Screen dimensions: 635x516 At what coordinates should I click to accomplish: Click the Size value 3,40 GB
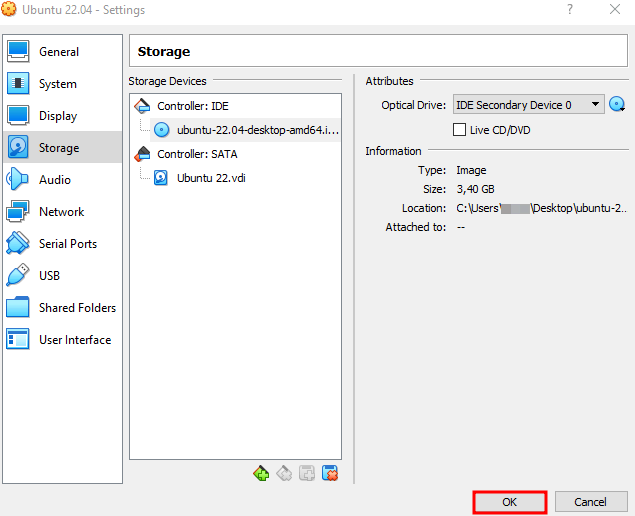click(475, 189)
